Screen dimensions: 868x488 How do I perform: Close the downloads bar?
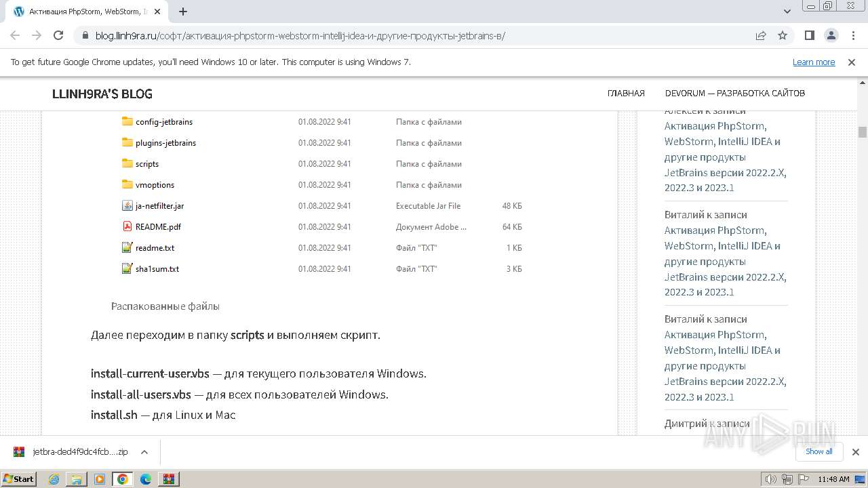point(855,452)
